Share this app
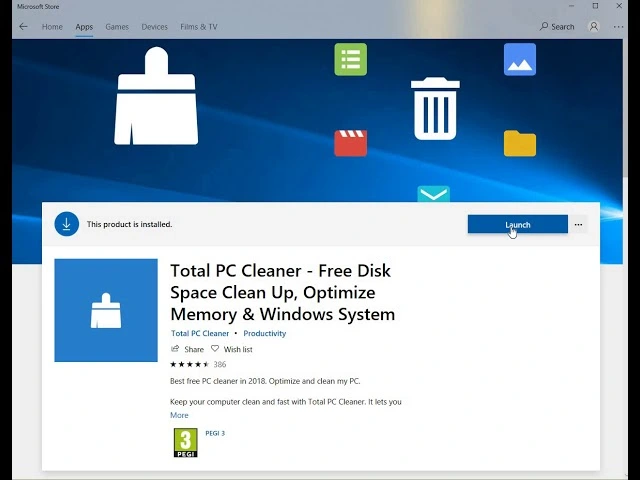 click(x=187, y=349)
